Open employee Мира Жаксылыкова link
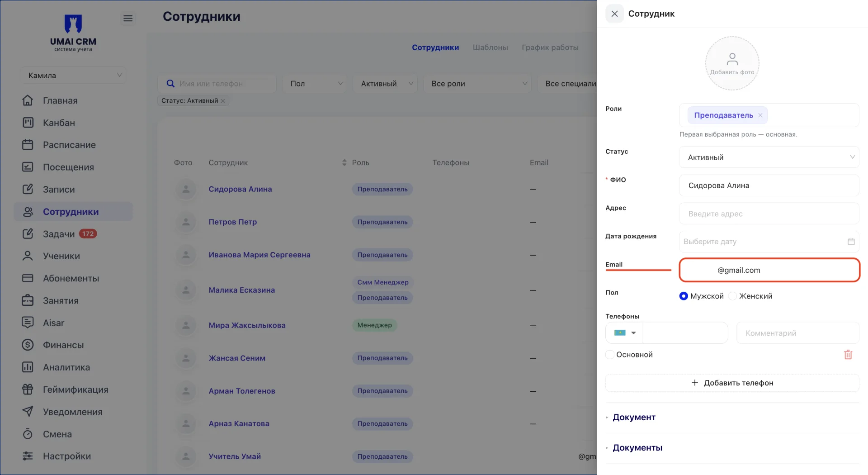This screenshot has height=475, width=868. (247, 325)
